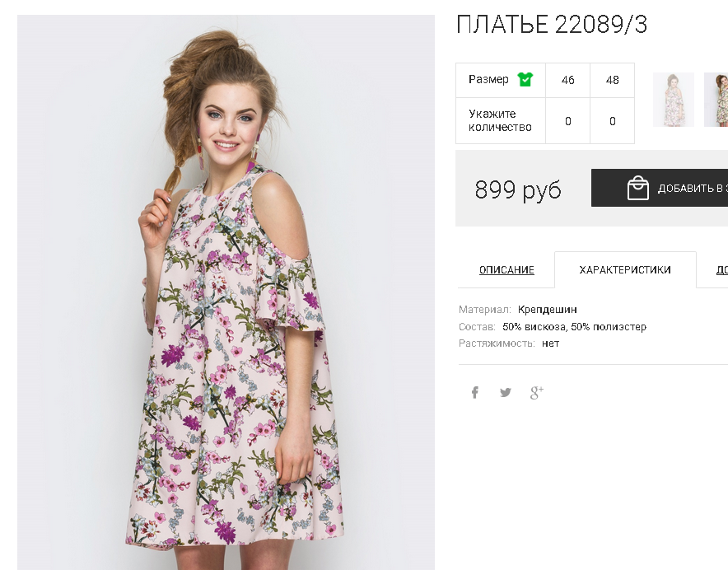Select size 46 in the size table
The image size is (728, 570).
pos(568,80)
